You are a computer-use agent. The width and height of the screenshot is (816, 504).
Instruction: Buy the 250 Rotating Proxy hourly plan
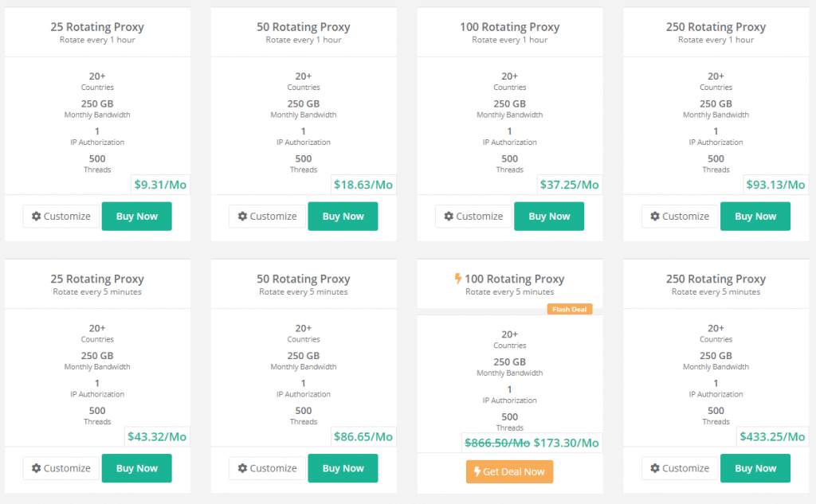pyautogui.click(x=755, y=216)
